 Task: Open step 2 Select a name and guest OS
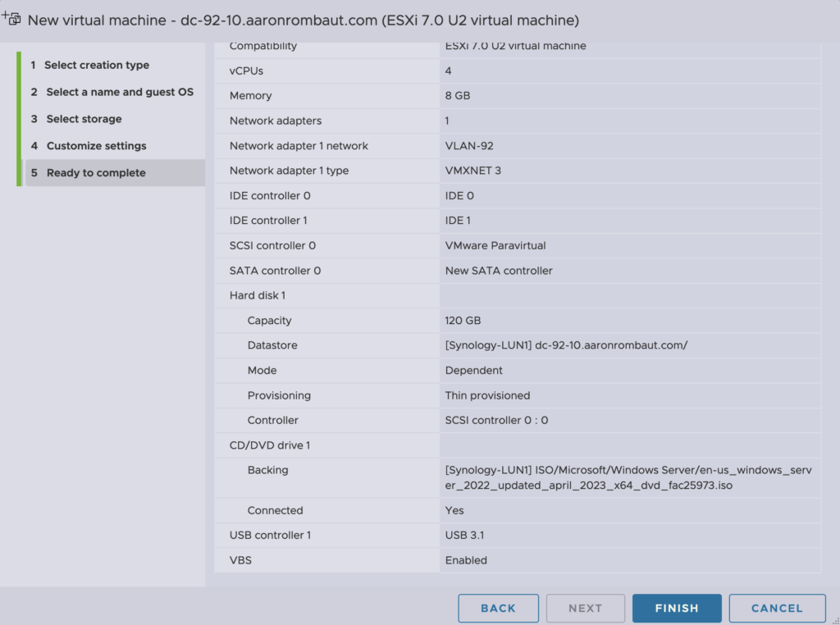coord(119,92)
